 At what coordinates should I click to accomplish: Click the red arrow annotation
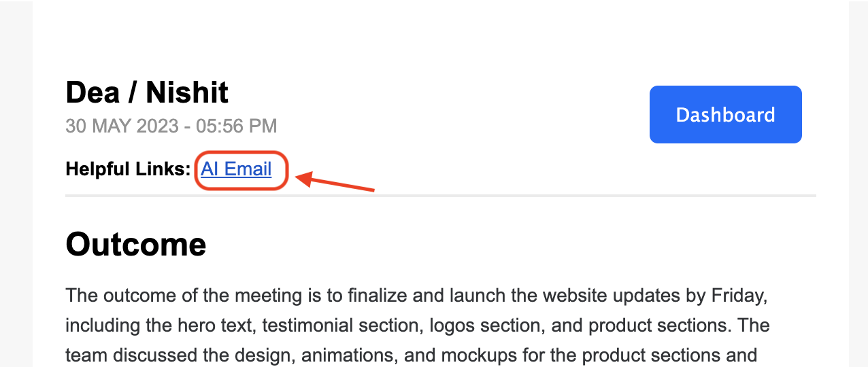[x=337, y=182]
